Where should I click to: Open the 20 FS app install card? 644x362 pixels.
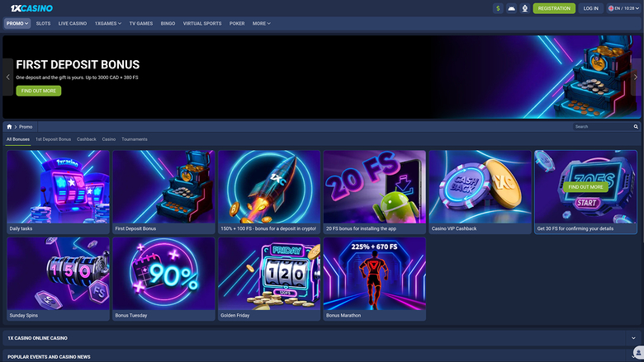(x=375, y=192)
